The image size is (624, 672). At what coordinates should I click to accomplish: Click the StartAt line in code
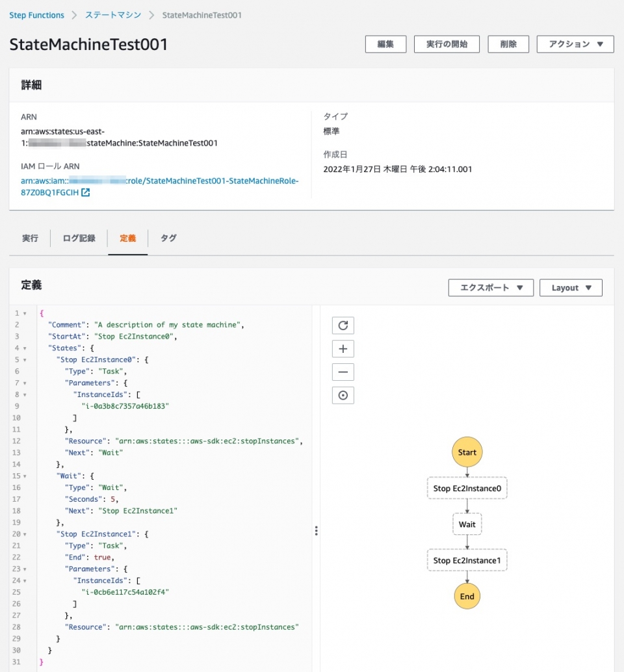coord(112,337)
